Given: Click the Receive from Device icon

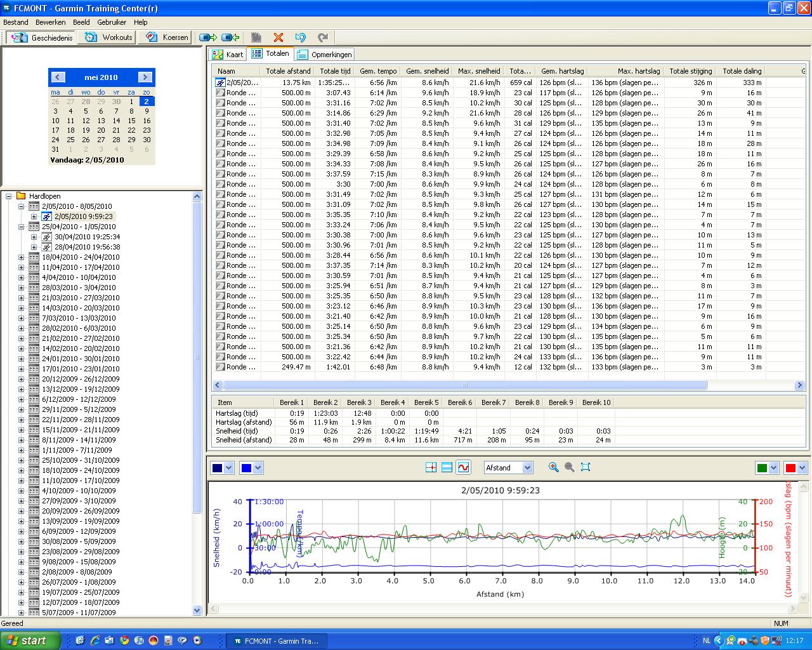Looking at the screenshot, I should [x=230, y=37].
